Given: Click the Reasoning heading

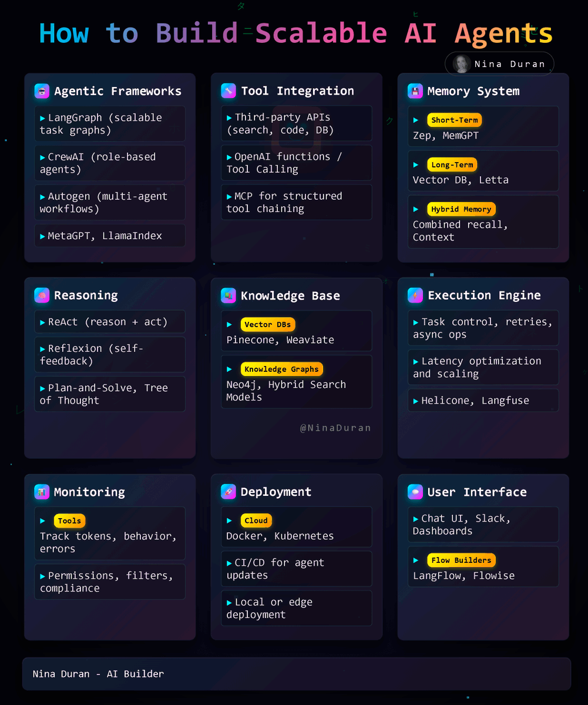Looking at the screenshot, I should coord(86,296).
